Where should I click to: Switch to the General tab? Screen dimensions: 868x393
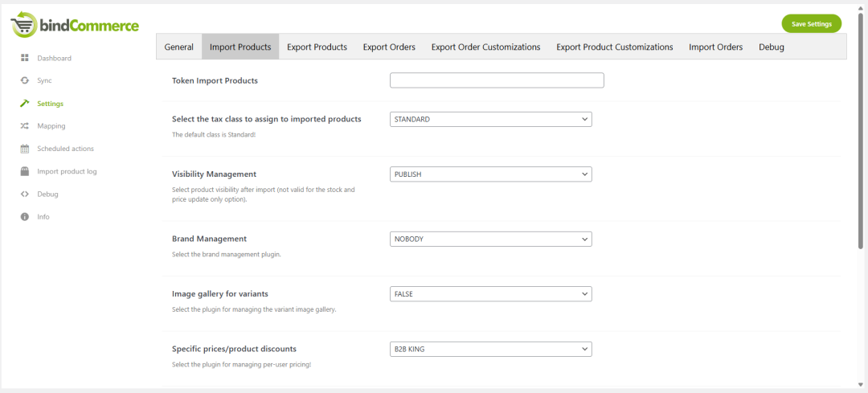(x=178, y=47)
